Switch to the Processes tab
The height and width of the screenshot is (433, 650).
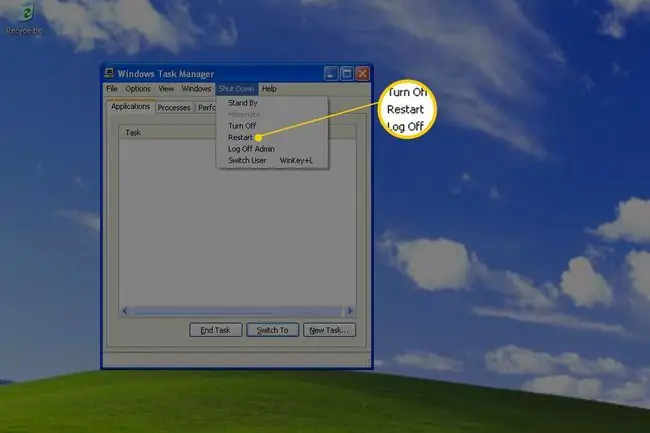point(174,108)
